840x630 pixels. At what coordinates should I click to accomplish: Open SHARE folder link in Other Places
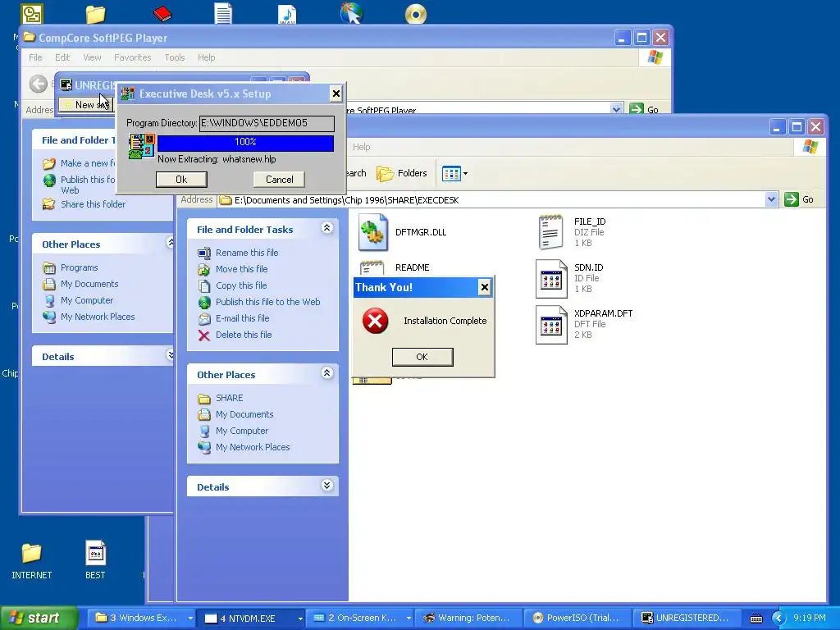229,398
